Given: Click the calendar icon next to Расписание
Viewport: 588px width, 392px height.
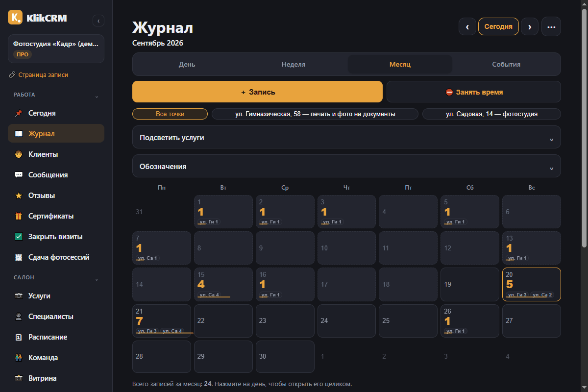Looking at the screenshot, I should [19, 337].
